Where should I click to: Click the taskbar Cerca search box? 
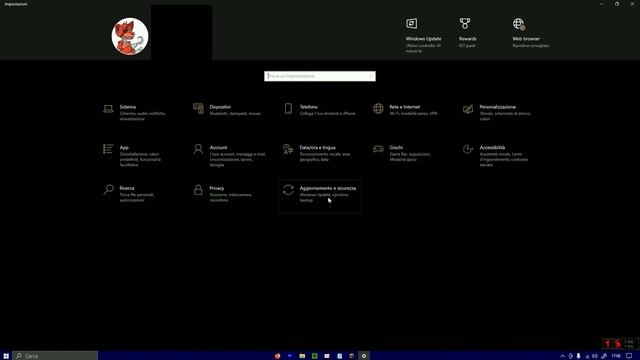(55, 356)
